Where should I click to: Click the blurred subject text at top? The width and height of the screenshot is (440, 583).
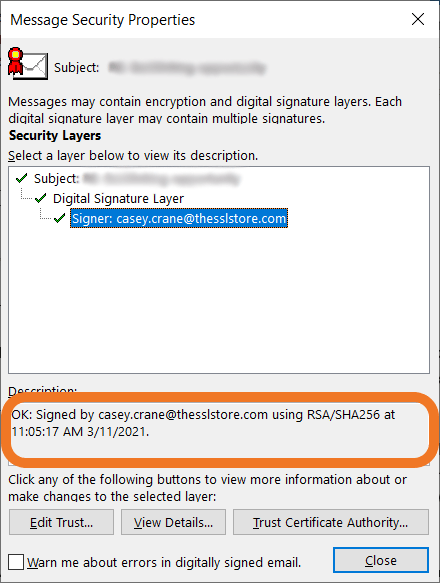(187, 68)
